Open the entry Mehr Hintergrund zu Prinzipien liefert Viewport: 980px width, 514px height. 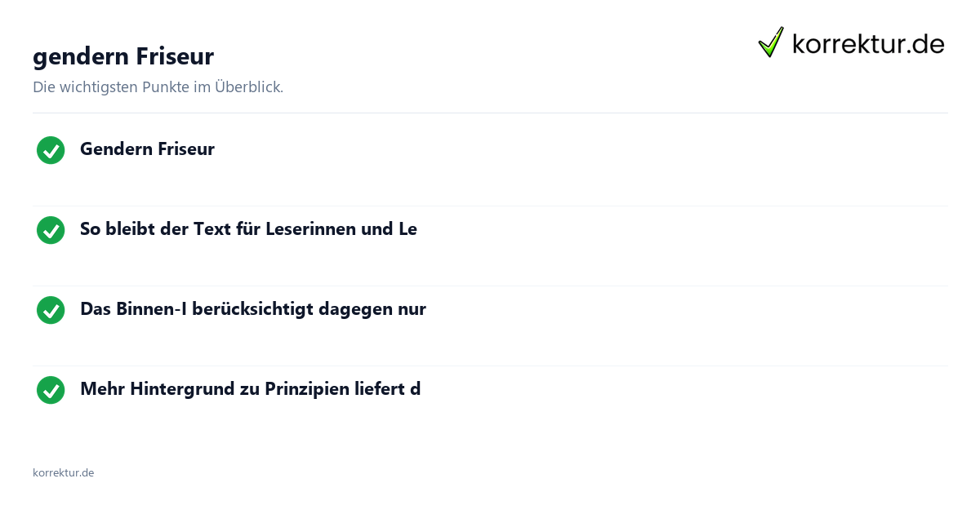250,389
